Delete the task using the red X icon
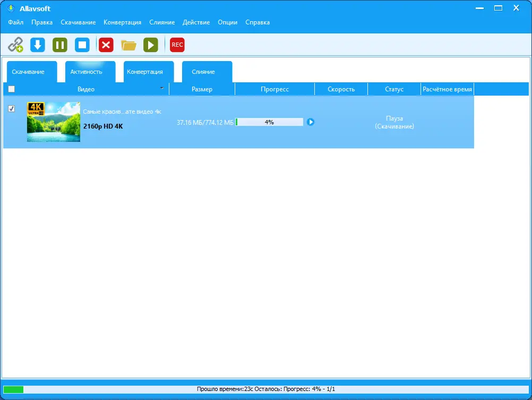This screenshot has height=400, width=532. (105, 45)
